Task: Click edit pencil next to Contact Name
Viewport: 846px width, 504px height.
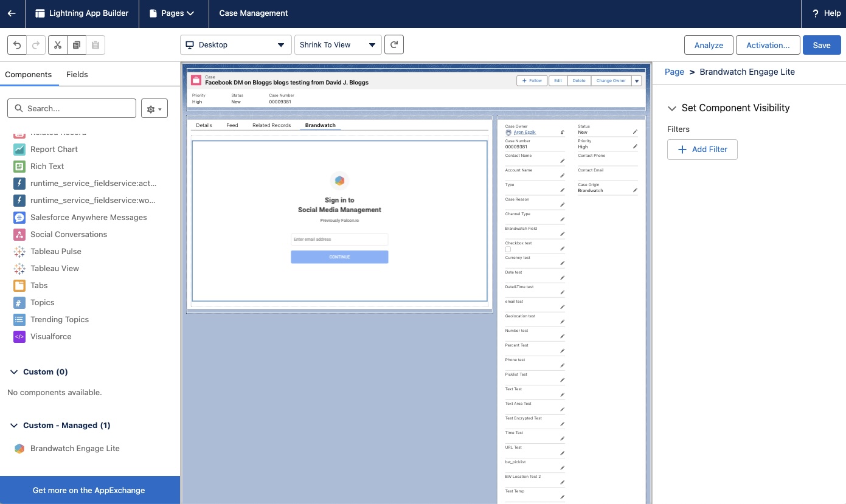Action: (562, 161)
